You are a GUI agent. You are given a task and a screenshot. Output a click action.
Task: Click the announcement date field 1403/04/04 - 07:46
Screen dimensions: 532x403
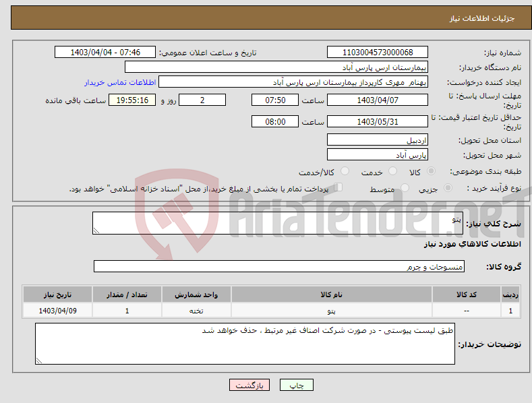click(105, 53)
